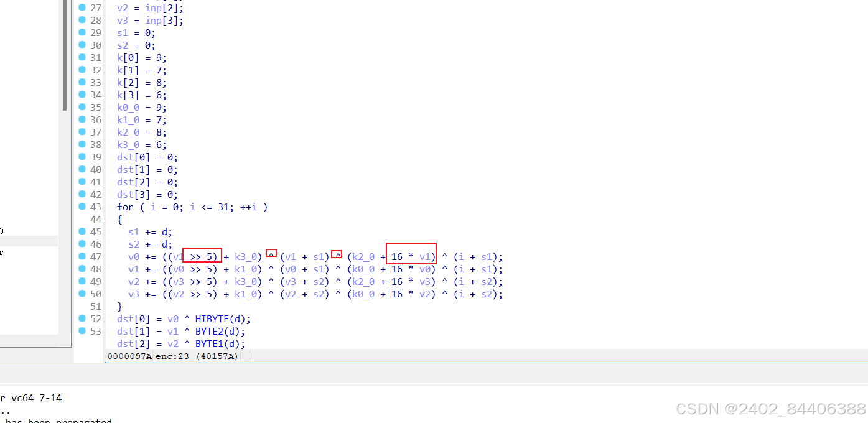868x423 pixels.
Task: Select variable k2_0 on line 37
Action: pyautogui.click(x=128, y=132)
